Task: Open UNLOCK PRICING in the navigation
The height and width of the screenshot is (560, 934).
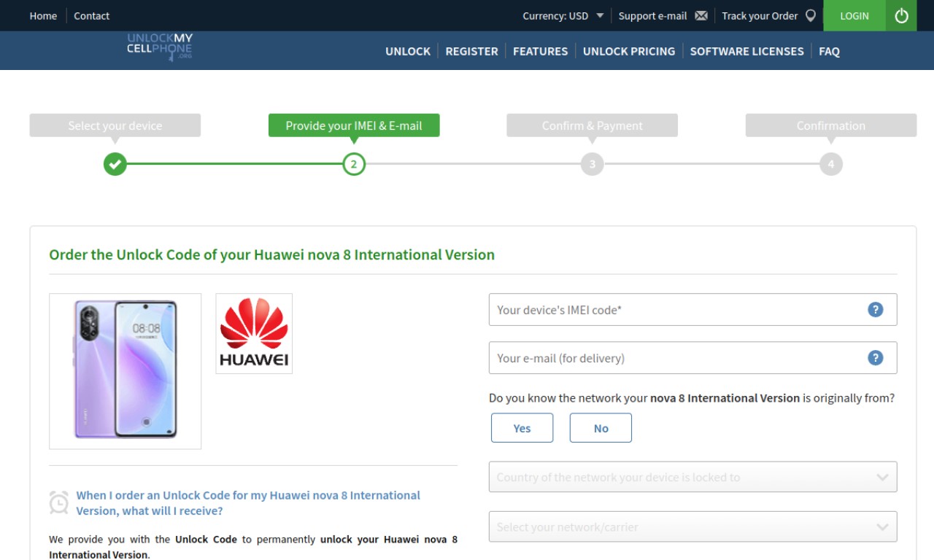Action: click(x=629, y=51)
